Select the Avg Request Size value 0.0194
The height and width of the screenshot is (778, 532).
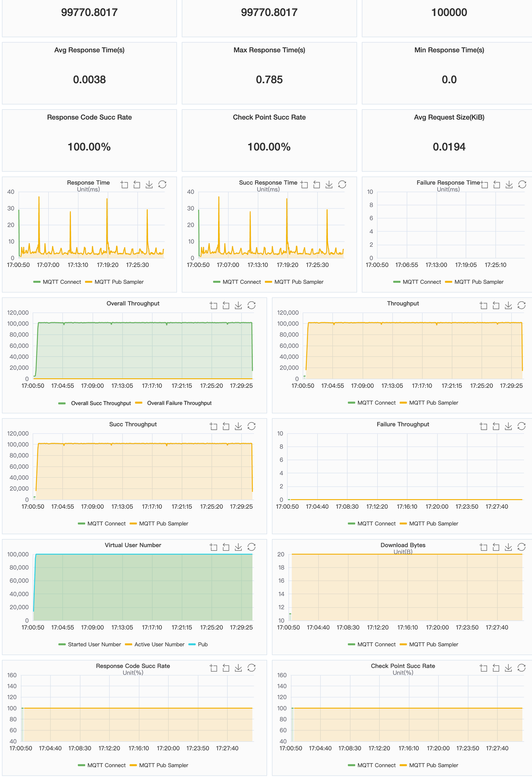click(449, 147)
